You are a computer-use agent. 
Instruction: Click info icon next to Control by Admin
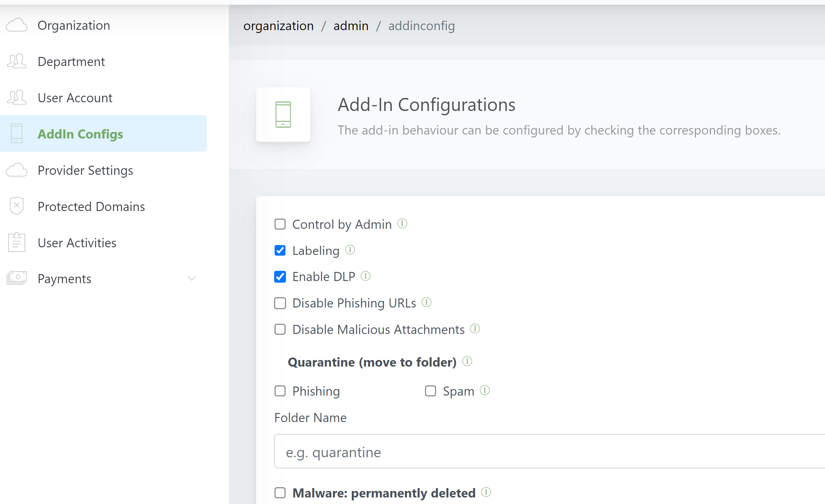[402, 223]
